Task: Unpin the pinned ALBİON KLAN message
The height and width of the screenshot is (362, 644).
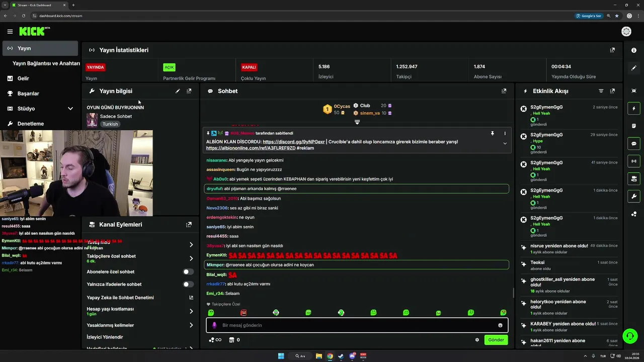Action: [x=493, y=133]
